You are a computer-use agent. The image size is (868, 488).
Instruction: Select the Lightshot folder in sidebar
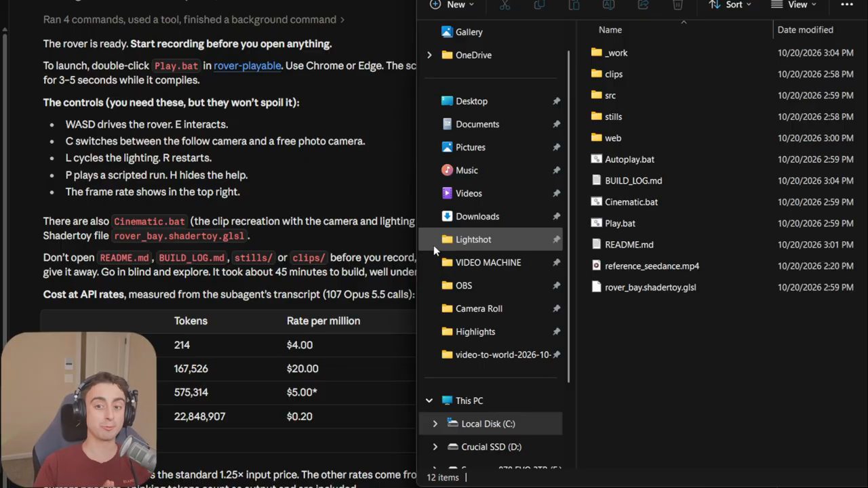tap(490, 239)
